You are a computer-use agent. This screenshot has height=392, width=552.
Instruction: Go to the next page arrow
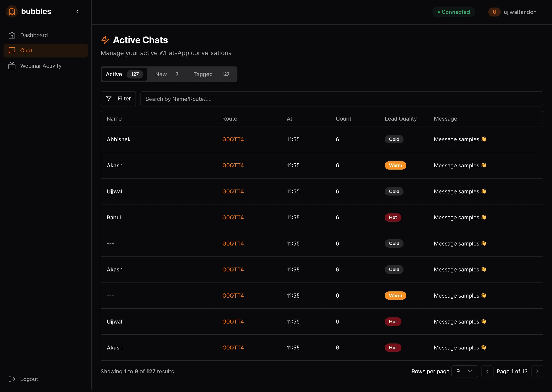537,371
